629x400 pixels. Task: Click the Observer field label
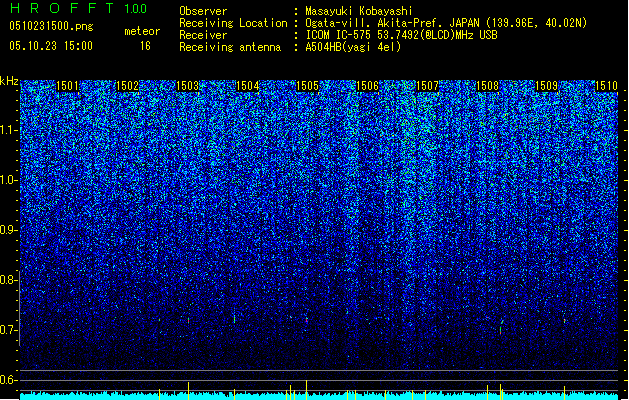pyautogui.click(x=203, y=11)
